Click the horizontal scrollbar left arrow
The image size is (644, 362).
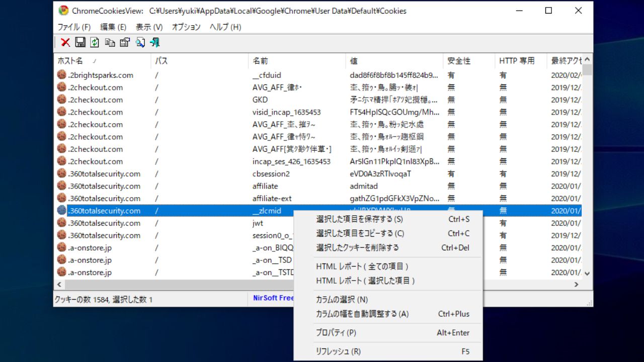tap(60, 284)
